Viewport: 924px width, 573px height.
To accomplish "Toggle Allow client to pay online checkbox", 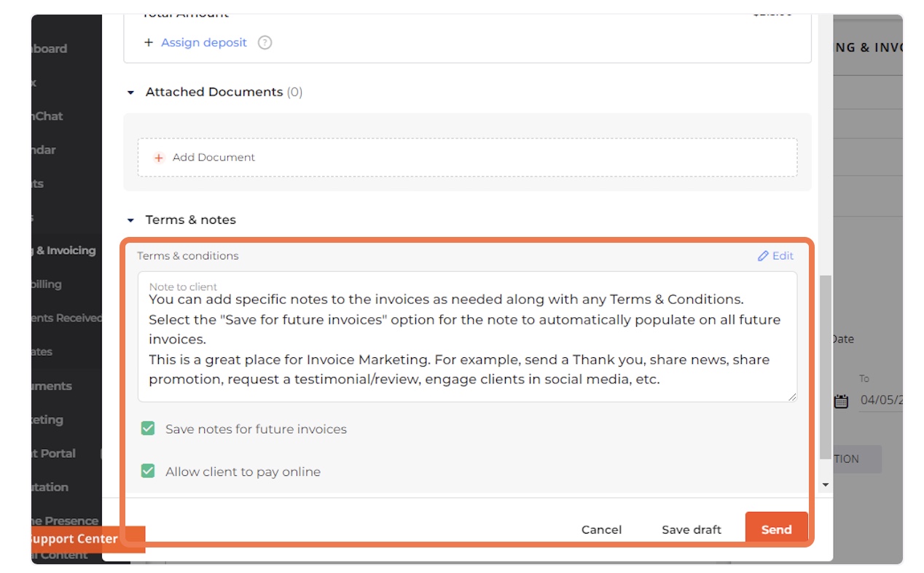I will 148,471.
